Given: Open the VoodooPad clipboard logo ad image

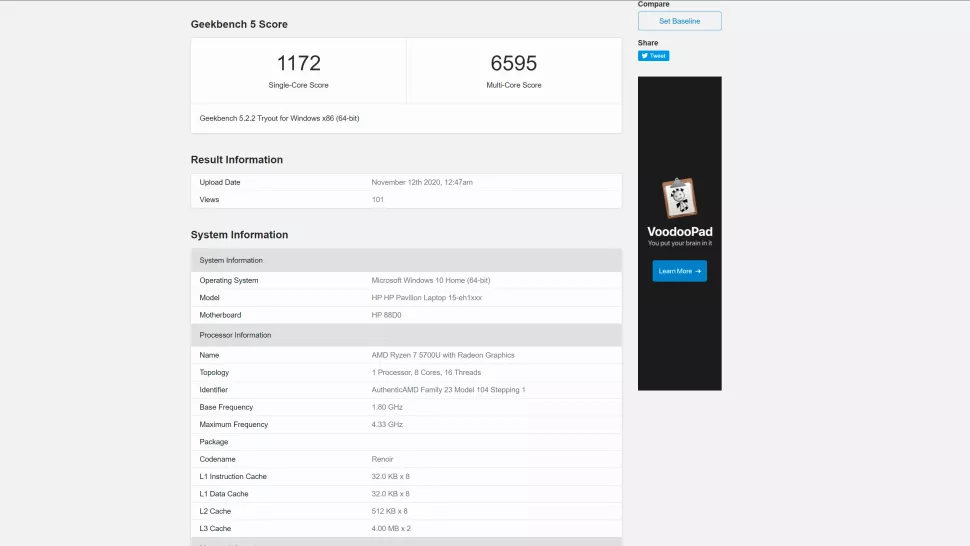Looking at the screenshot, I should 679,198.
